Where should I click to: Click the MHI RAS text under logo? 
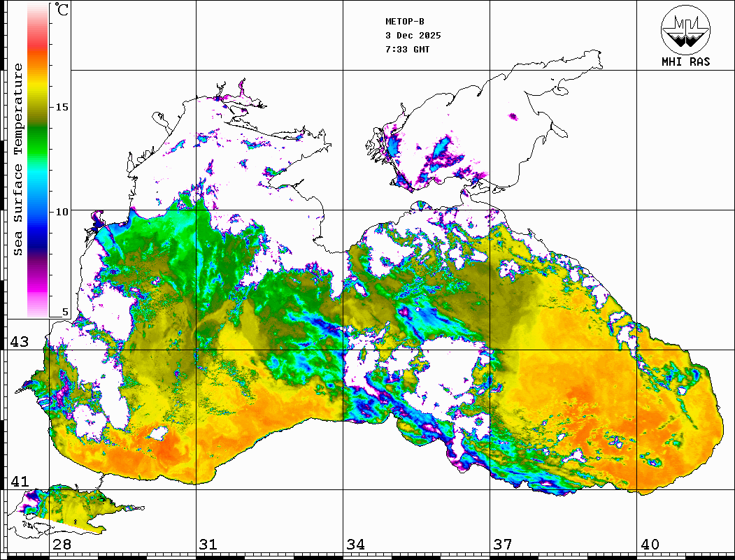[685, 62]
